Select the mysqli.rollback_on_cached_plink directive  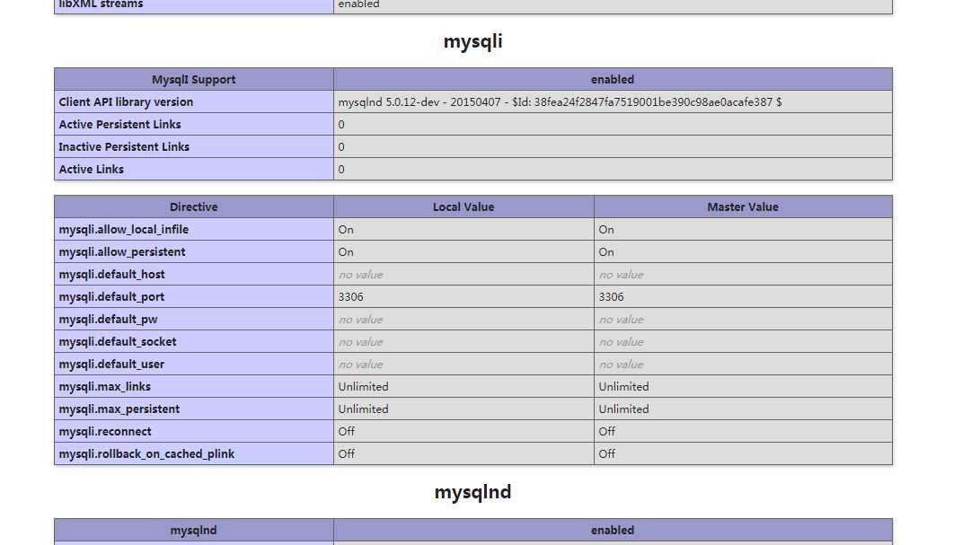(x=146, y=454)
